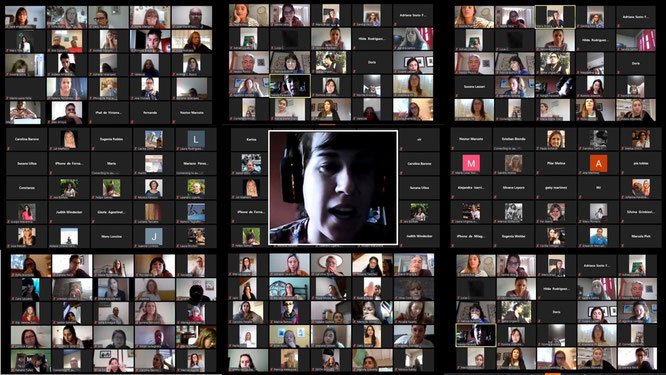
Task: Click the cathedral building profile photo tile
Action: point(154,139)
